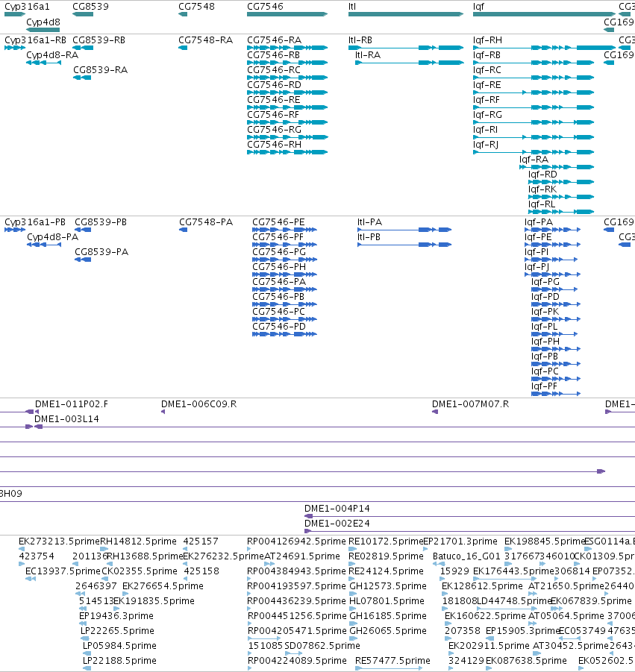Open the Cyp4d8-PA CDS label
635x672 pixels.
(x=53, y=237)
